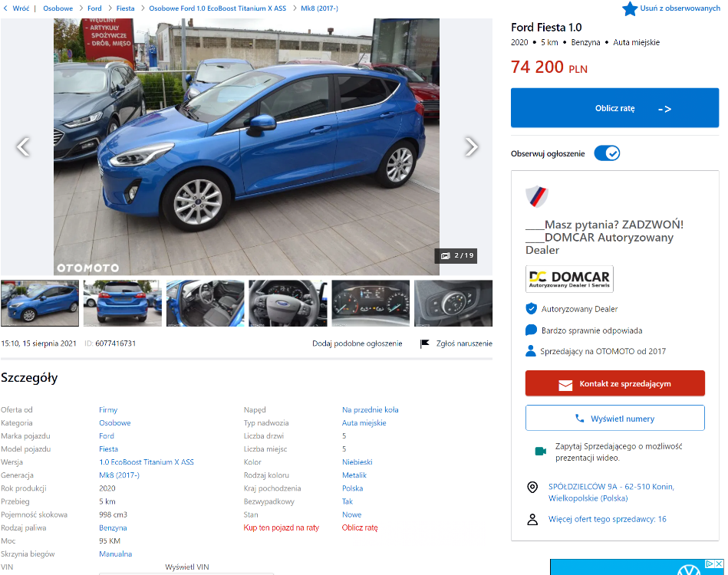Click Auta miejskie in the Typ nadwozia row
The height and width of the screenshot is (575, 728).
364,422
